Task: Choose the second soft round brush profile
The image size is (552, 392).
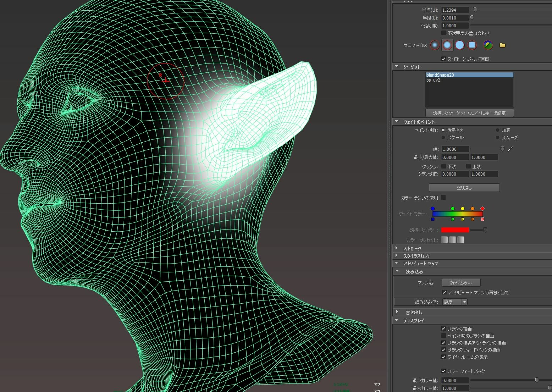Action: coord(447,45)
